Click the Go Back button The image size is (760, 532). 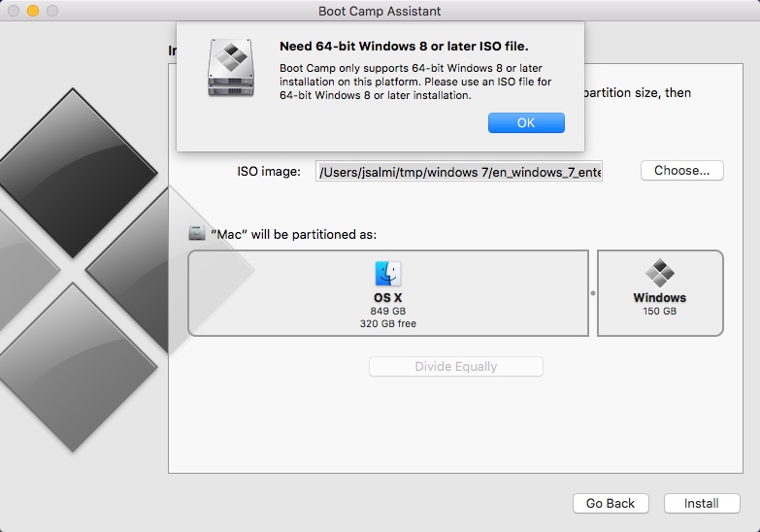(x=611, y=504)
